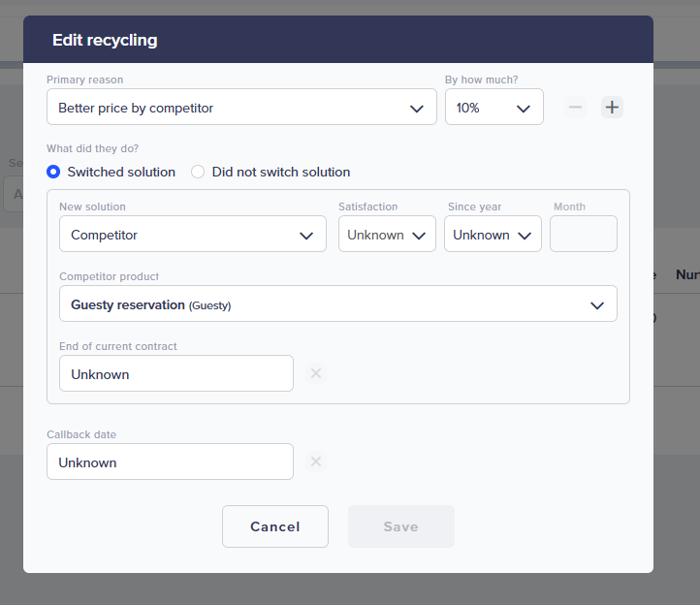Clear the End of current contract date

316,373
